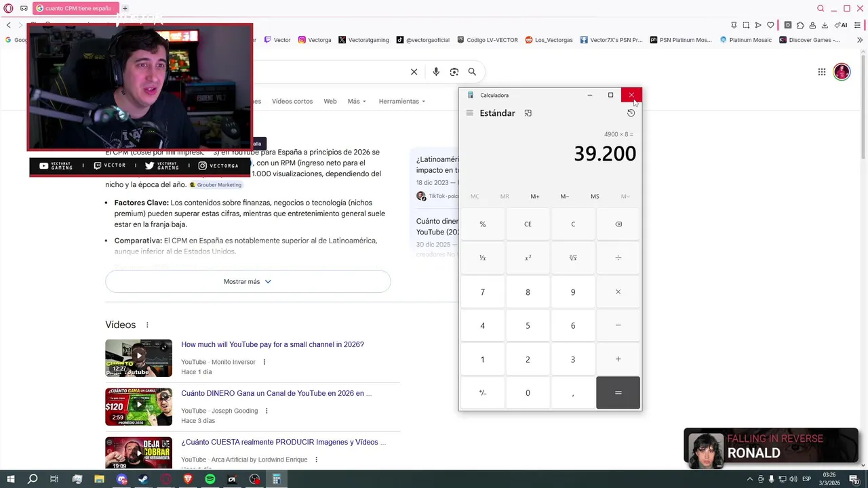Open the Google account avatar

pyautogui.click(x=842, y=72)
